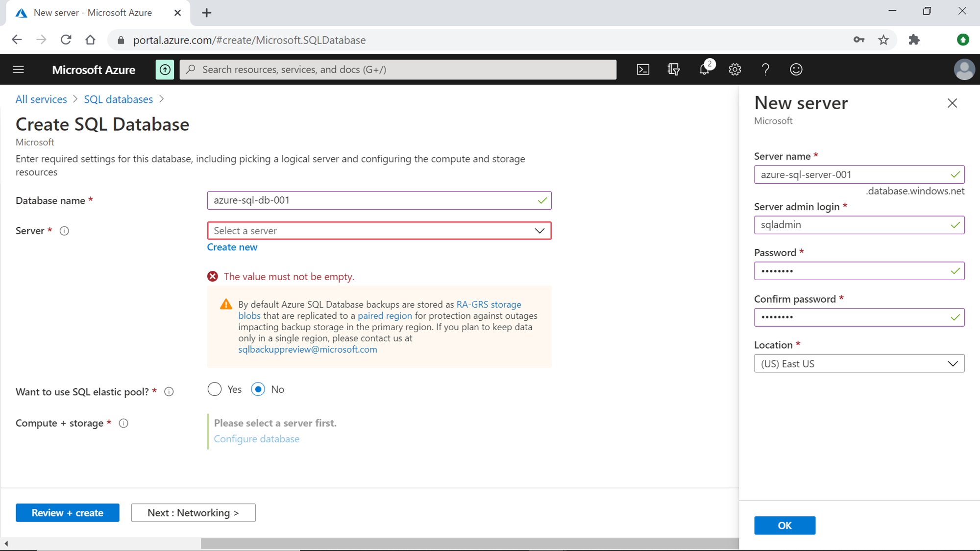Select No for SQL elastic pool
This screenshot has width=980, height=551.
click(258, 389)
